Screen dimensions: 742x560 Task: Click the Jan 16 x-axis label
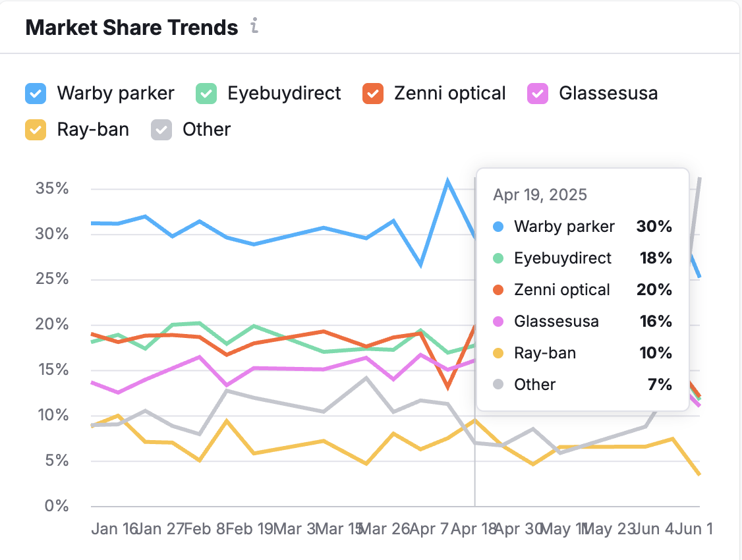tap(114, 529)
